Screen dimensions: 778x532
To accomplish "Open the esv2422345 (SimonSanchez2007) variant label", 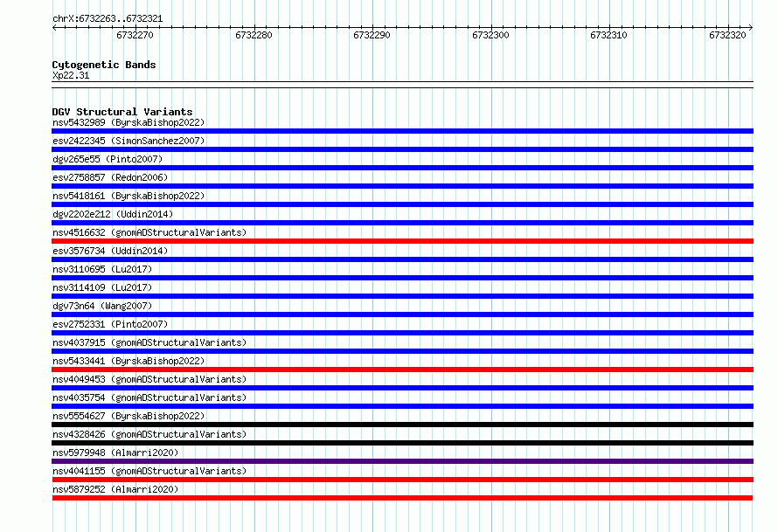I will [129, 141].
